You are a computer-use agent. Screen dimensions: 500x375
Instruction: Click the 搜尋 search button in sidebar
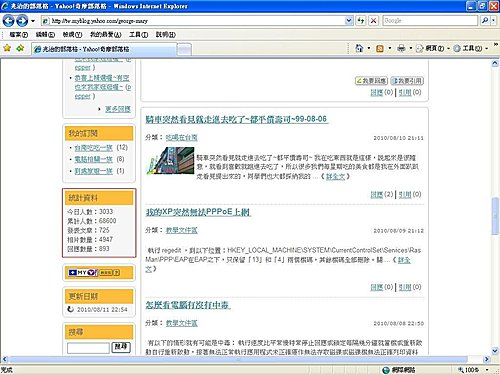(x=121, y=347)
